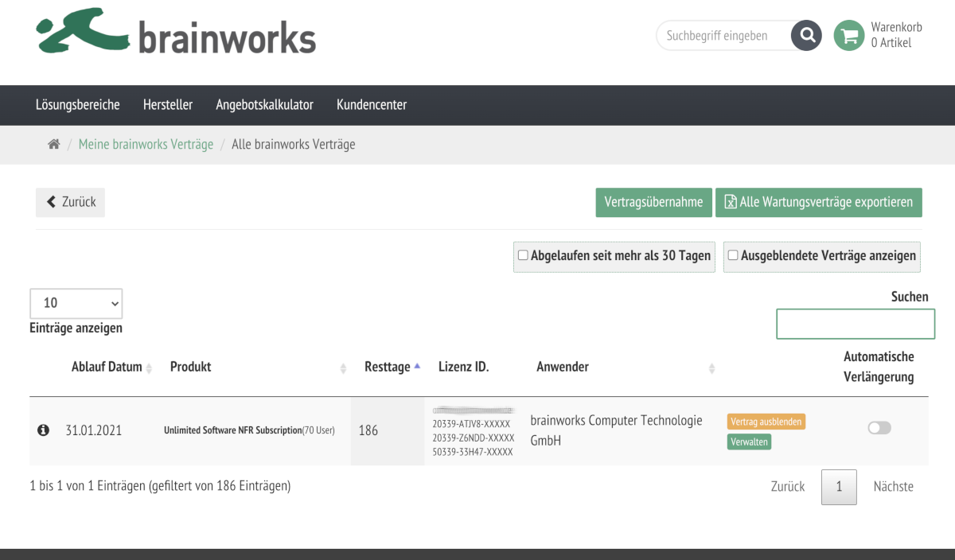Click 'Alle brainworks Verträge' breadcrumb text
Viewport: 955px width, 560px height.
(294, 145)
